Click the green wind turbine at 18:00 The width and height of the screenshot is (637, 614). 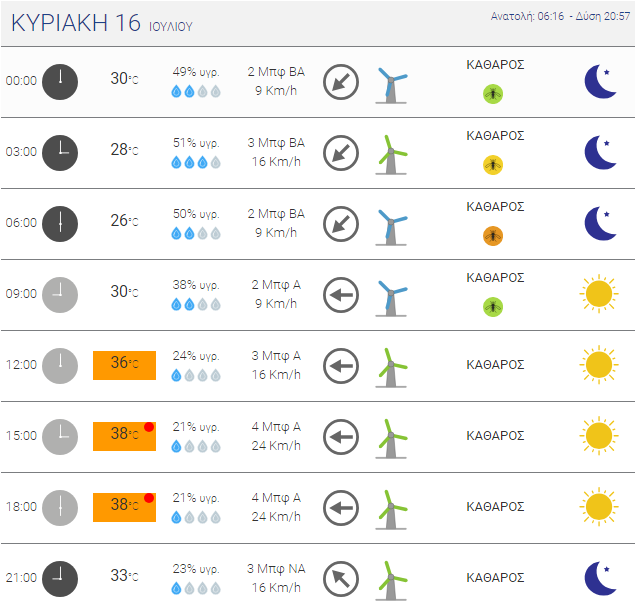pos(391,510)
